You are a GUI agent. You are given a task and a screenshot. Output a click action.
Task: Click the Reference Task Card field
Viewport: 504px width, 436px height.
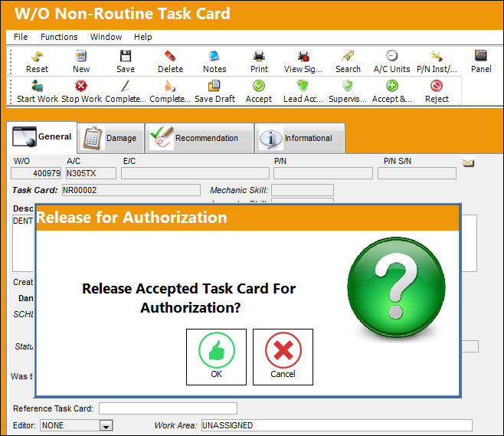point(168,408)
